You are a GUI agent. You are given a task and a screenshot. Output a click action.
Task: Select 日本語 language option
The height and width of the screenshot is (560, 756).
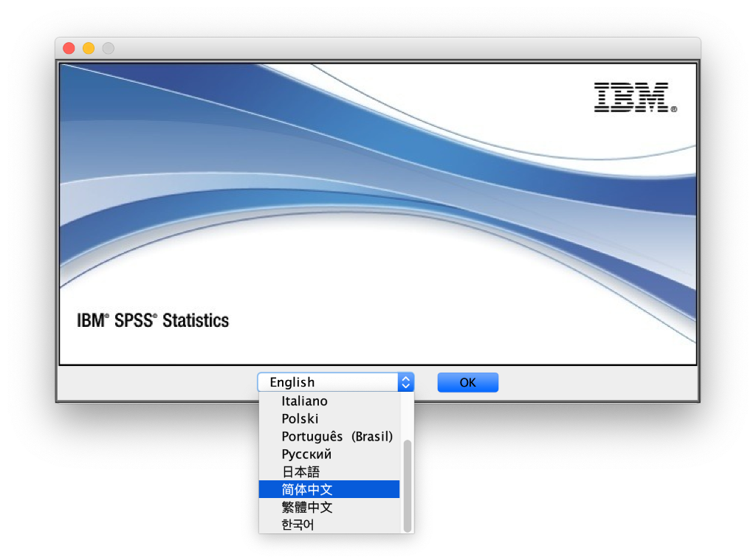pos(329,471)
